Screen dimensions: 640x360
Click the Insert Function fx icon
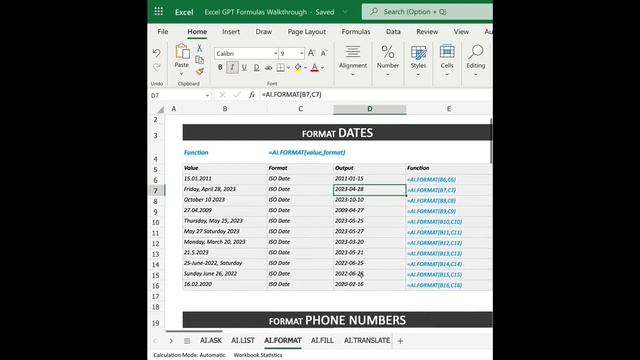tap(252, 95)
